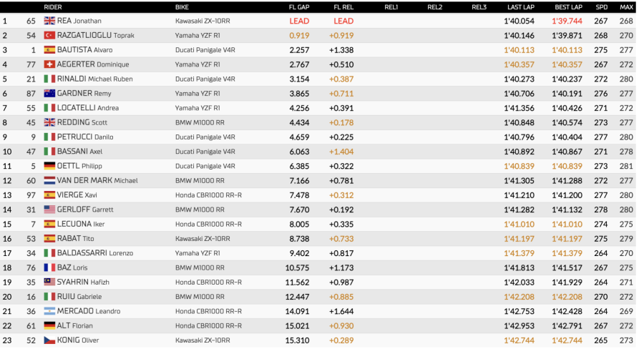Click the Malaysian flag beside Syahrin Hafizh

(x=49, y=282)
